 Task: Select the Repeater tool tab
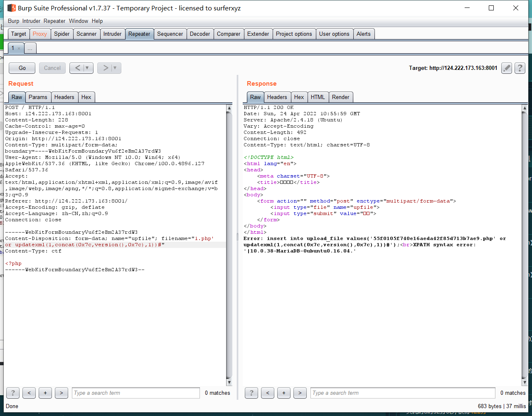139,34
